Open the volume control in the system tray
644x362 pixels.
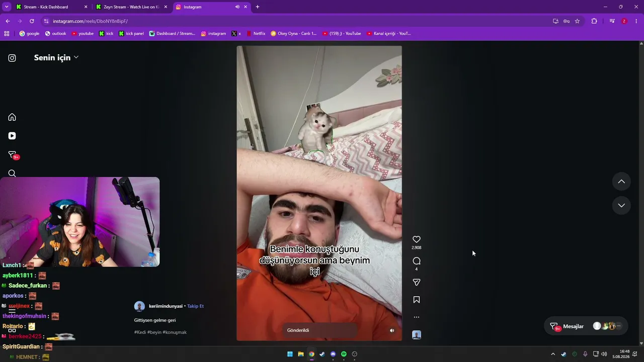point(604,354)
